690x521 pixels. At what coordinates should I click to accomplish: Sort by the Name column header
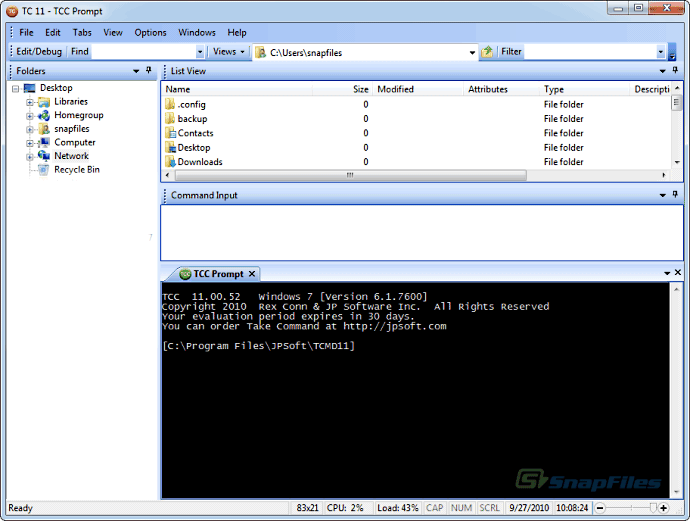click(x=238, y=89)
